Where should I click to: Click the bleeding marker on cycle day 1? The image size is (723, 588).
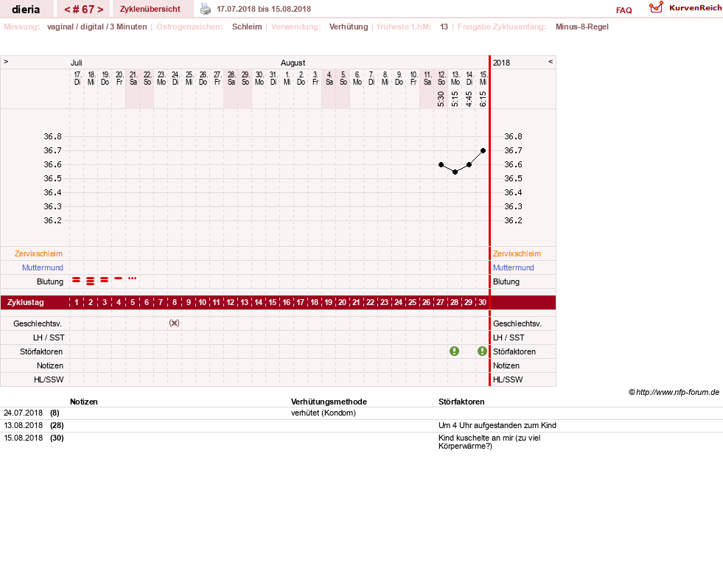coord(77,280)
